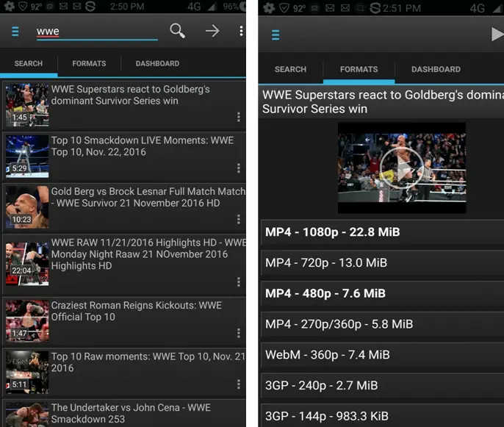Tap thumbnail with 22:04 duration
The width and height of the screenshot is (504, 427).
(27, 264)
